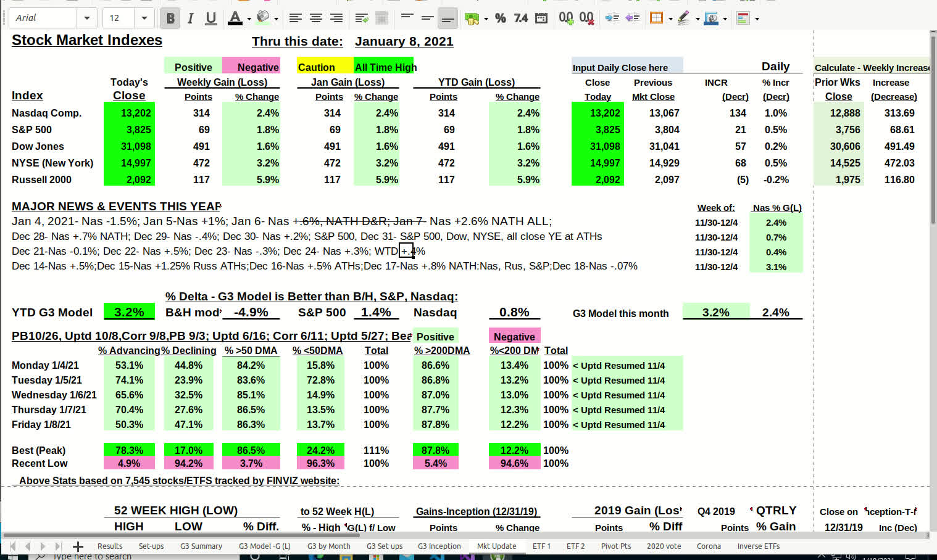Choose border color icon

pos(711,19)
